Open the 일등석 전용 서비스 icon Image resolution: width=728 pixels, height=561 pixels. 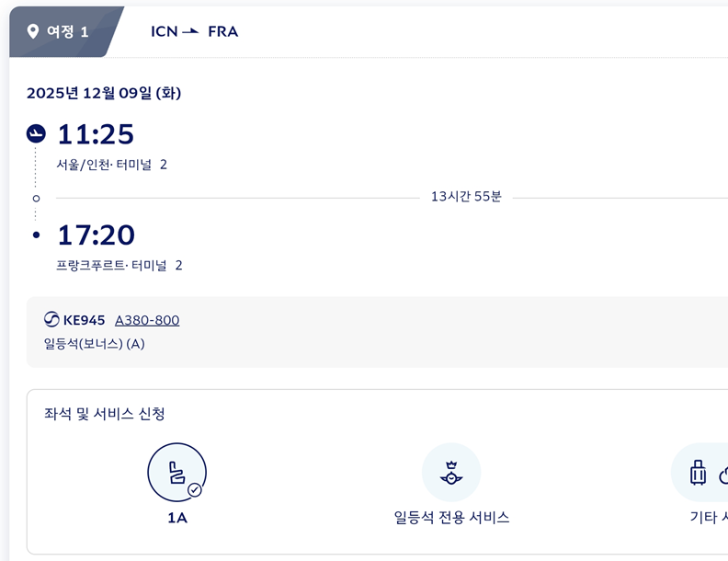tap(450, 473)
